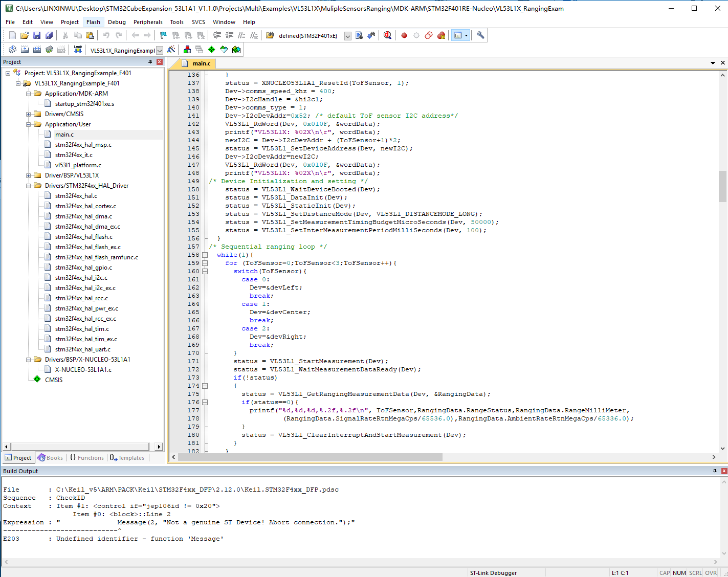The height and width of the screenshot is (577, 728).
Task: Open Pack Installer icon
Action: click(236, 50)
